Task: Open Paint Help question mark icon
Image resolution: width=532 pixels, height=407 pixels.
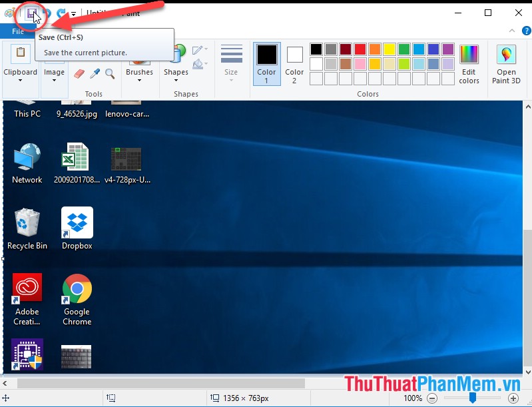Action: [x=526, y=31]
